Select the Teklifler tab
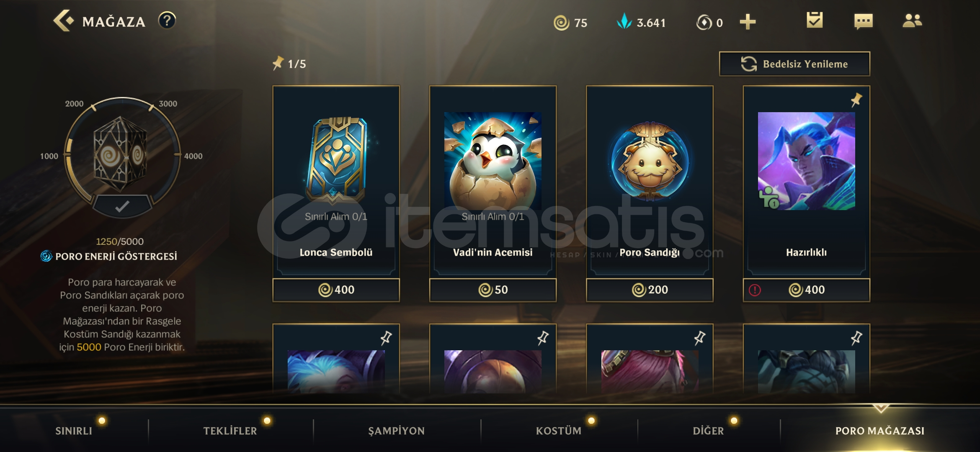The height and width of the screenshot is (452, 980). pyautogui.click(x=230, y=431)
